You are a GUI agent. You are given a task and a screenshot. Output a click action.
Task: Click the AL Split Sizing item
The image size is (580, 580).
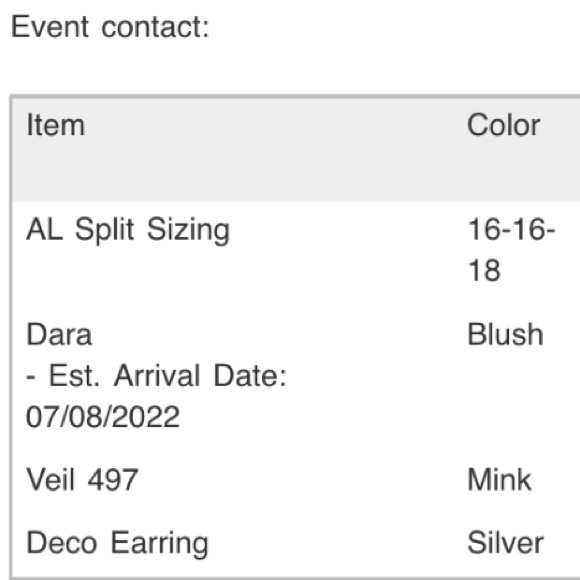[128, 230]
